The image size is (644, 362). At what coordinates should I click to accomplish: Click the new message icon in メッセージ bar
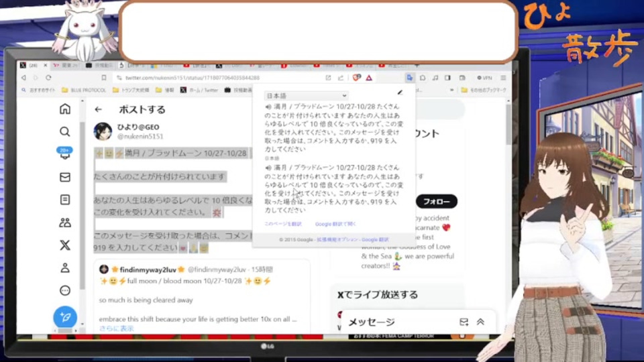[x=464, y=322]
